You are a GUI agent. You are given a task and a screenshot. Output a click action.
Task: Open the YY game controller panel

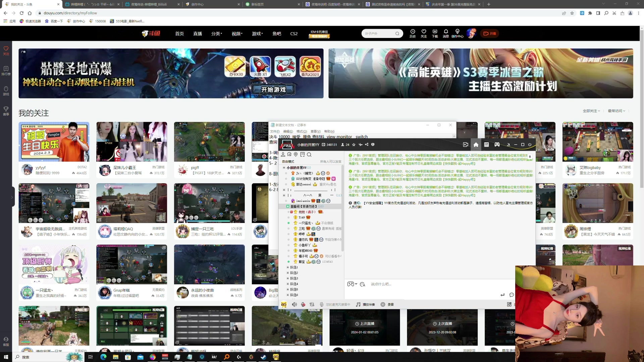coord(497,144)
